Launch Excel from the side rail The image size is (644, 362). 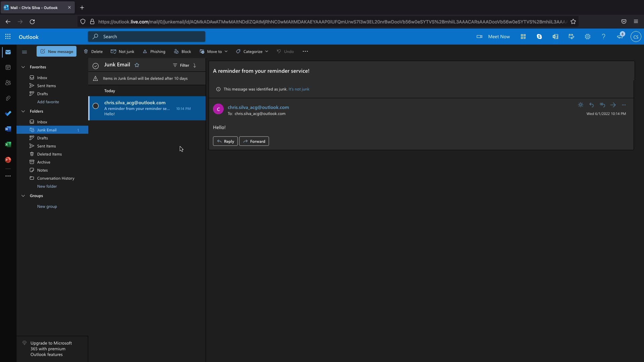click(x=8, y=144)
